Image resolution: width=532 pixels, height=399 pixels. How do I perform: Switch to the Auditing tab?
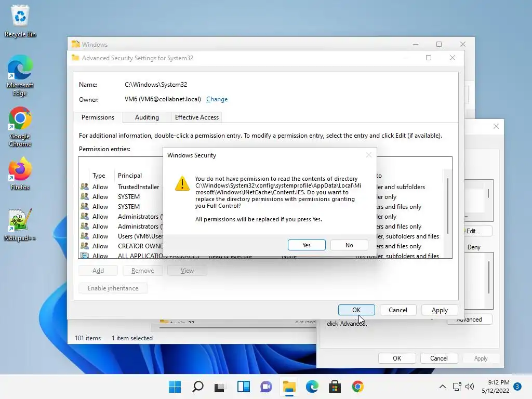click(x=147, y=117)
